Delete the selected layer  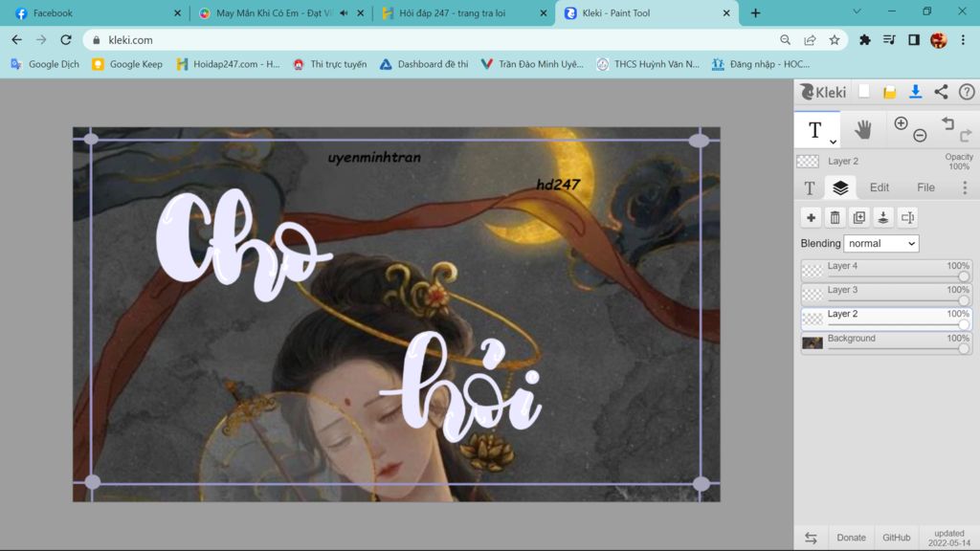click(x=835, y=217)
